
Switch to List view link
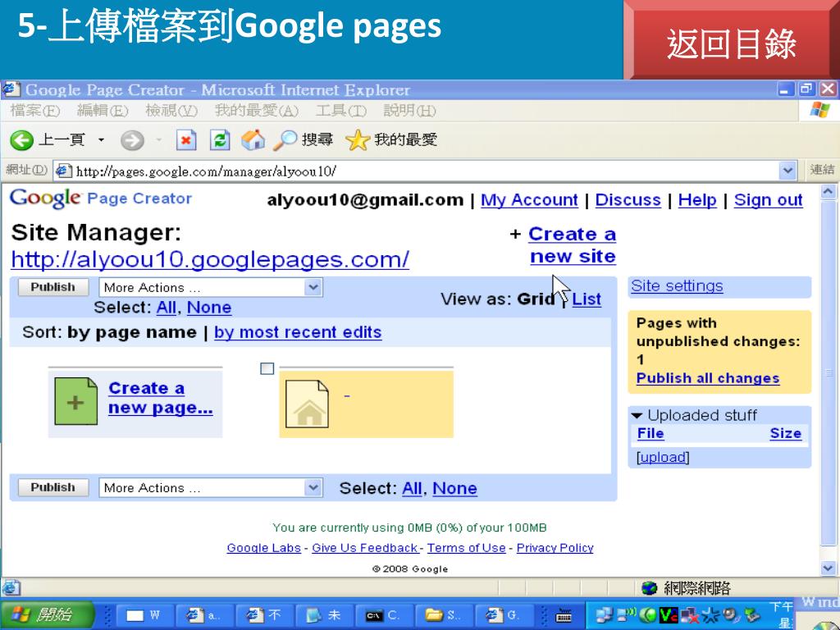pyautogui.click(x=587, y=299)
